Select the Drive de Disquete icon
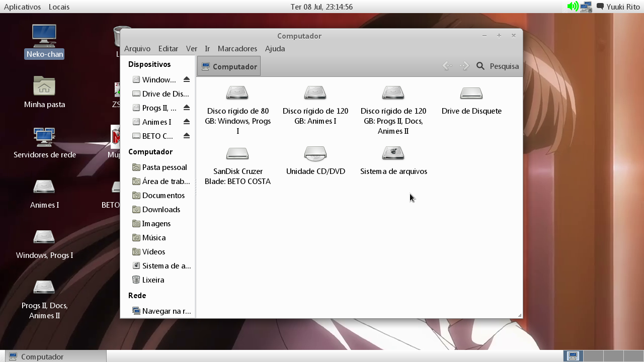 tap(471, 94)
